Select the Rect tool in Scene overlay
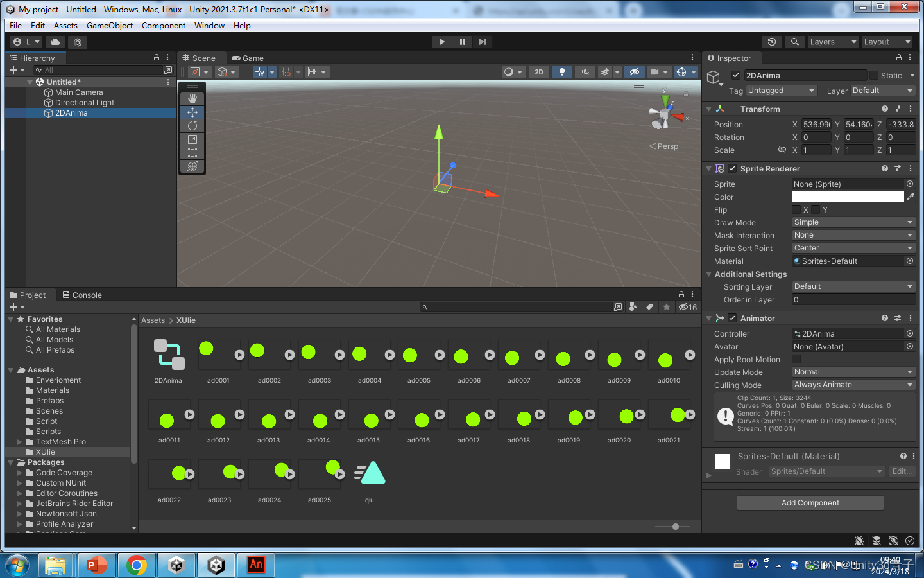This screenshot has height=578, width=924. click(193, 153)
